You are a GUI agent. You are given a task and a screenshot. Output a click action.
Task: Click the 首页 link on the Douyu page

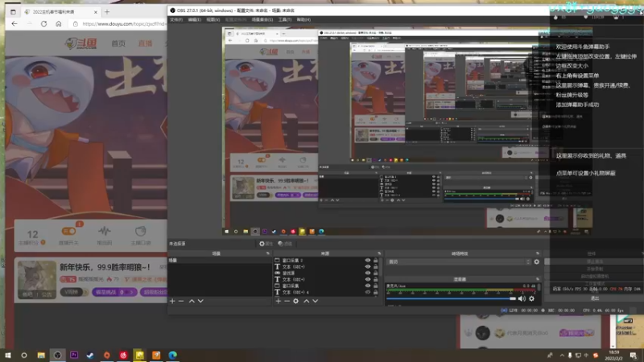(118, 43)
